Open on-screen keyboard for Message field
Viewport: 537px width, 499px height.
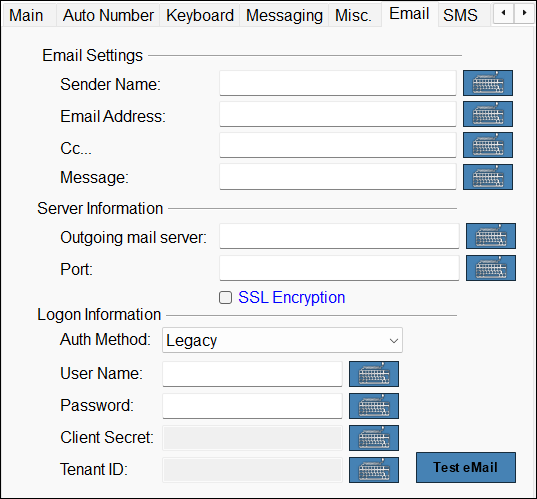(x=488, y=177)
